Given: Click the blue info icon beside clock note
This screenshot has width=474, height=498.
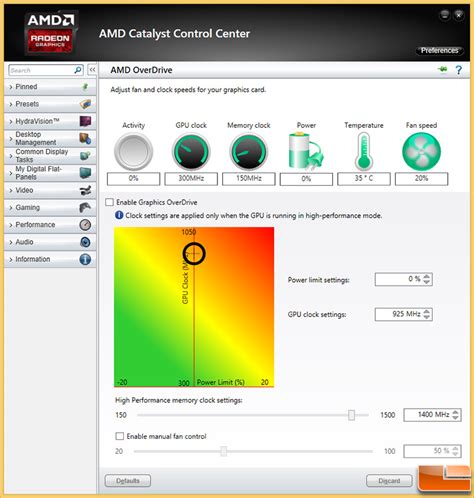Looking at the screenshot, I should point(119,215).
